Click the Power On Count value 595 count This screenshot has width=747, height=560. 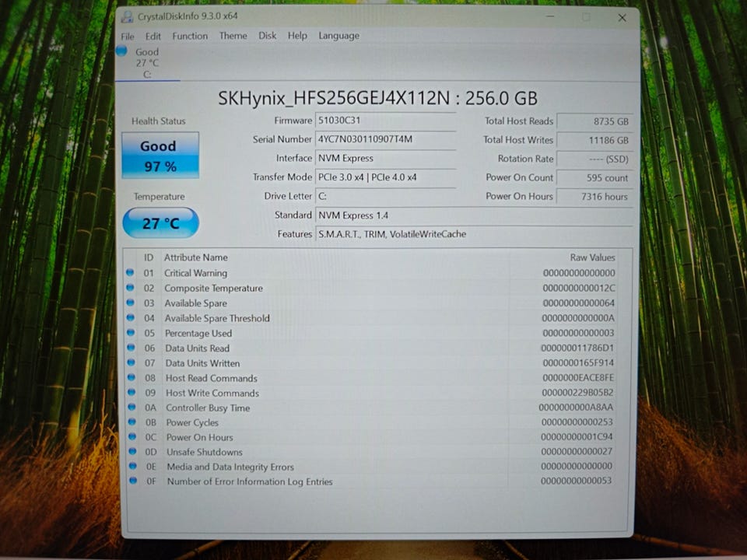pyautogui.click(x=594, y=177)
